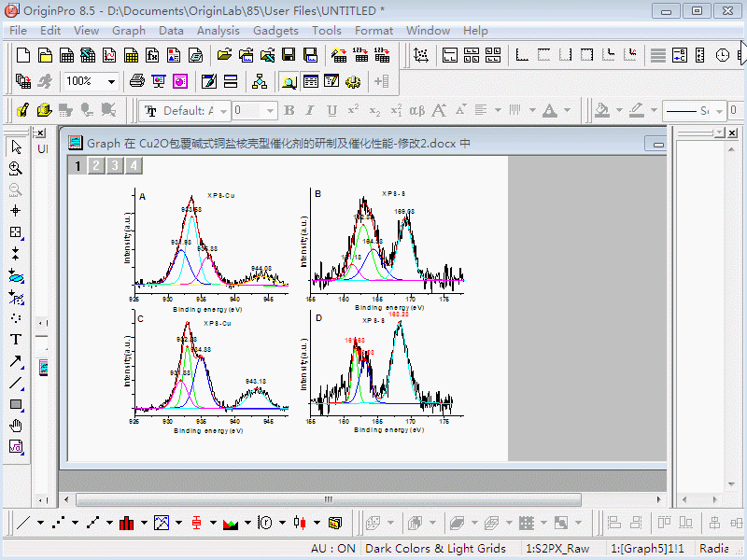Viewport: 747px width, 560px height.
Task: Select the Arrow drawing tool
Action: point(16,361)
